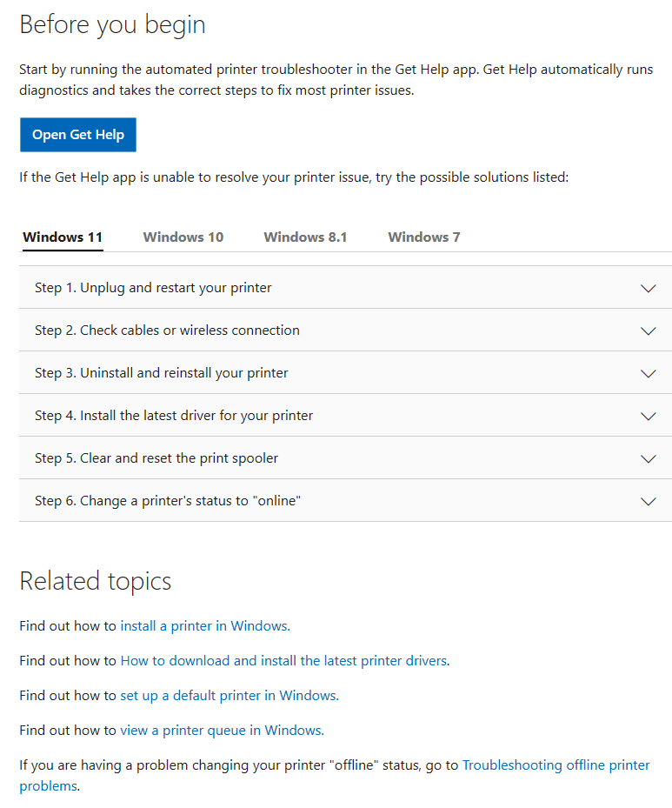Click the Before you begin heading
Viewport: 672px width, 808px height.
point(112,24)
